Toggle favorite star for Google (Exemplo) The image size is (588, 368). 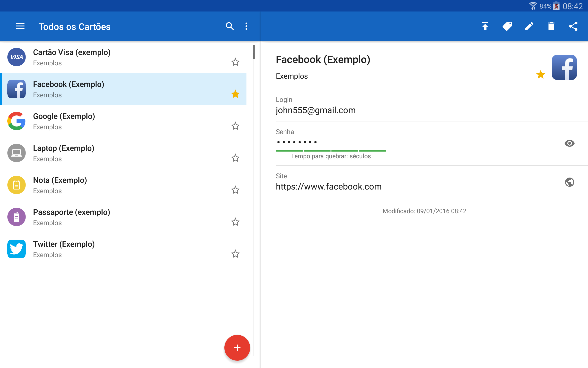point(235,126)
